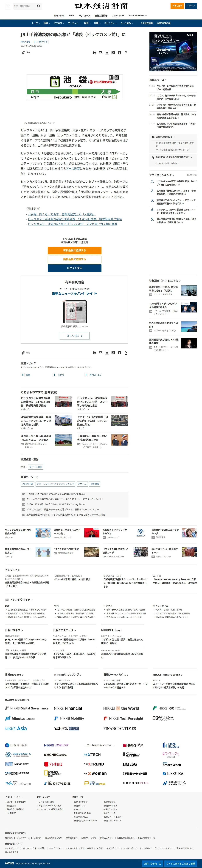Viewport: 202px width, 868px height.
Task: Click the email share icon under the headline
Action: [x=101, y=53]
